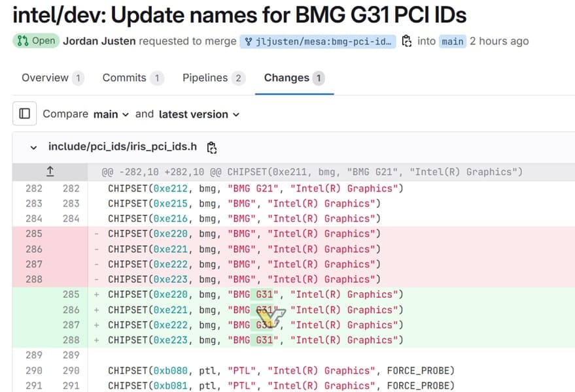Toggle the file browser sidebar icon
The height and width of the screenshot is (392, 575).
[x=25, y=114]
